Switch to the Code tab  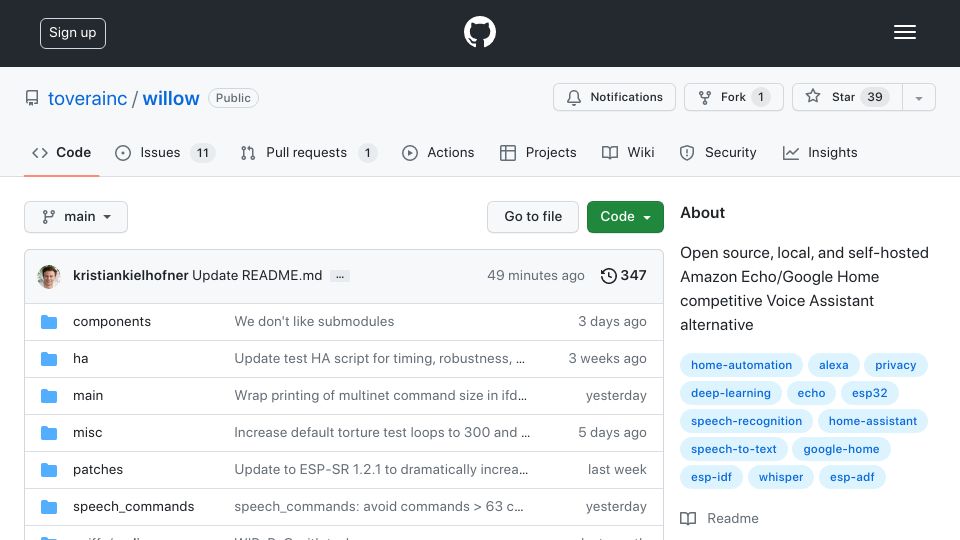pyautogui.click(x=61, y=152)
